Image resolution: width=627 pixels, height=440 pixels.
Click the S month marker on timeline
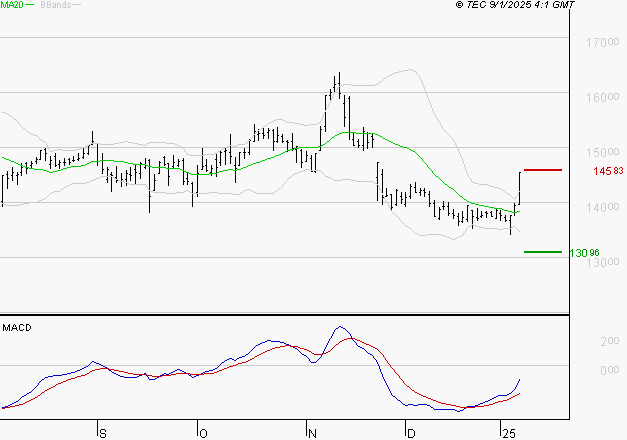[103, 434]
